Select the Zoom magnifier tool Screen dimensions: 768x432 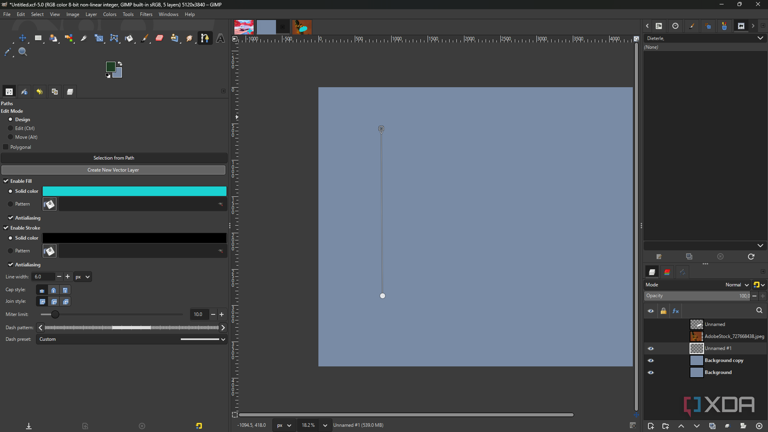tap(23, 51)
